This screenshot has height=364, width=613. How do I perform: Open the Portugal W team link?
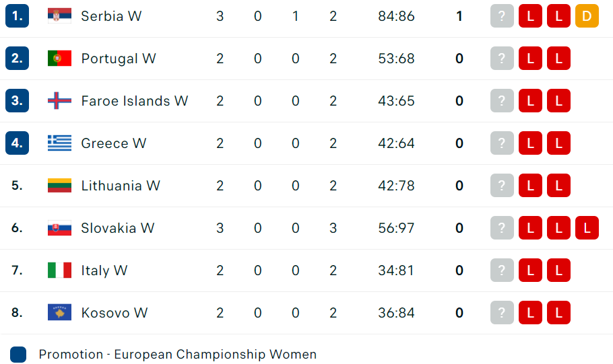tap(119, 59)
